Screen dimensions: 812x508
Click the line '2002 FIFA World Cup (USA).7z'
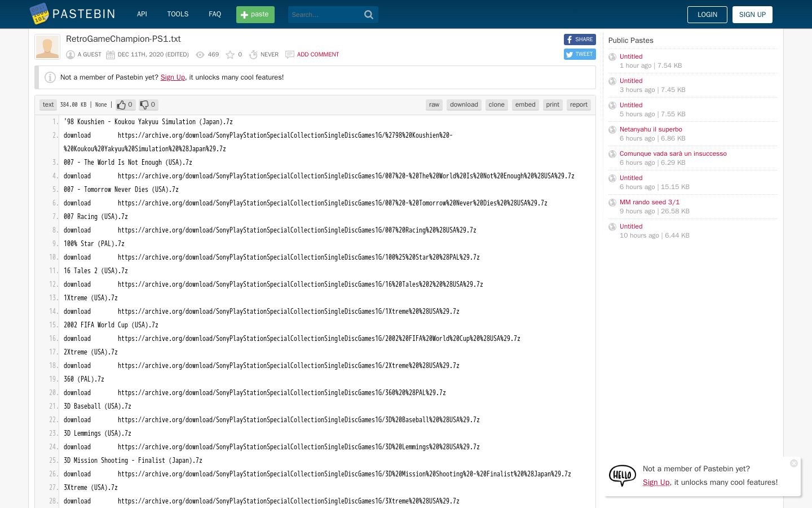[x=111, y=325]
